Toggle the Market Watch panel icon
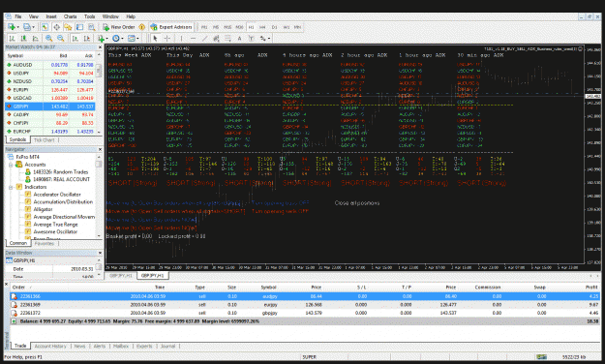This screenshot has height=364, width=605. click(x=45, y=27)
